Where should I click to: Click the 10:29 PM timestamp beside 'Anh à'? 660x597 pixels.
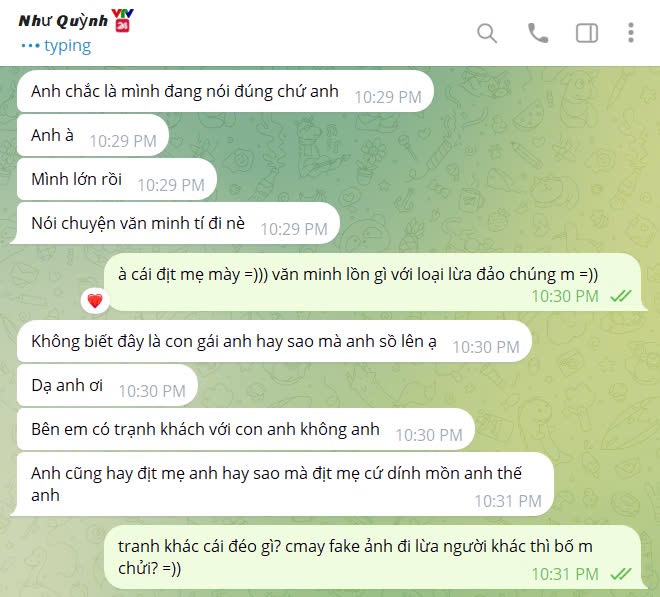[123, 141]
